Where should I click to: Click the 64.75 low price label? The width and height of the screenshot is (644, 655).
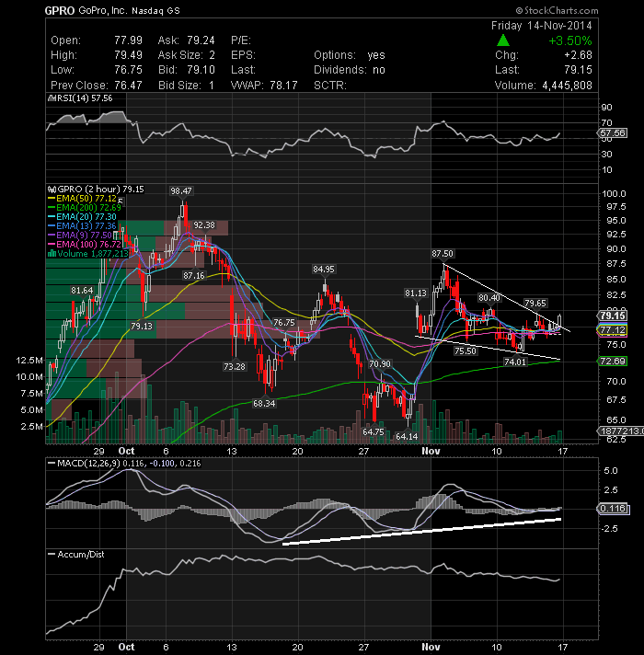[374, 432]
